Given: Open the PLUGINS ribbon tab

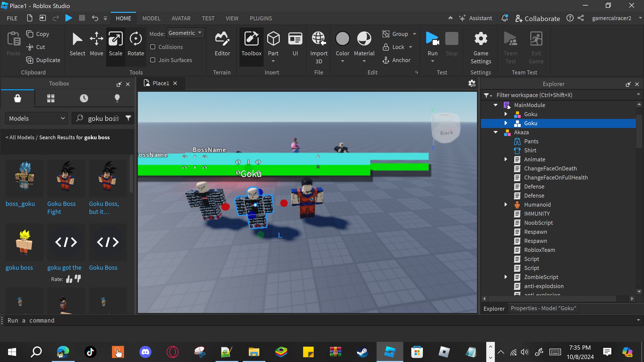Looking at the screenshot, I should pyautogui.click(x=261, y=18).
